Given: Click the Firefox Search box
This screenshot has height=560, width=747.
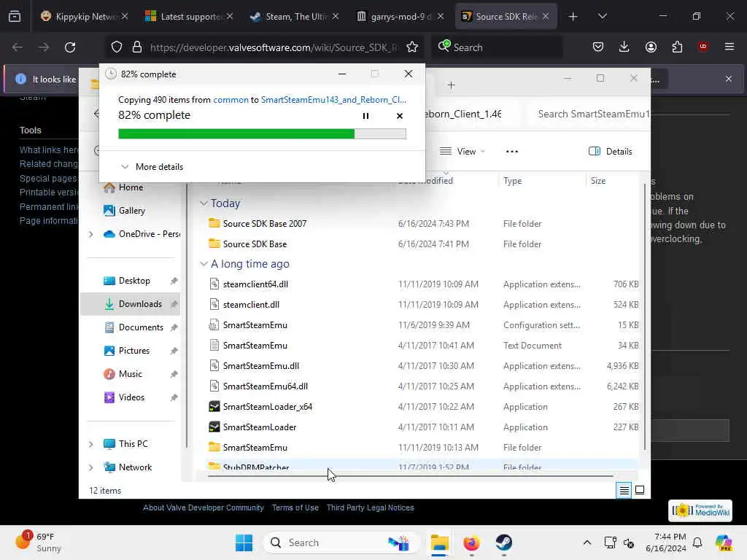Looking at the screenshot, I should (498, 47).
